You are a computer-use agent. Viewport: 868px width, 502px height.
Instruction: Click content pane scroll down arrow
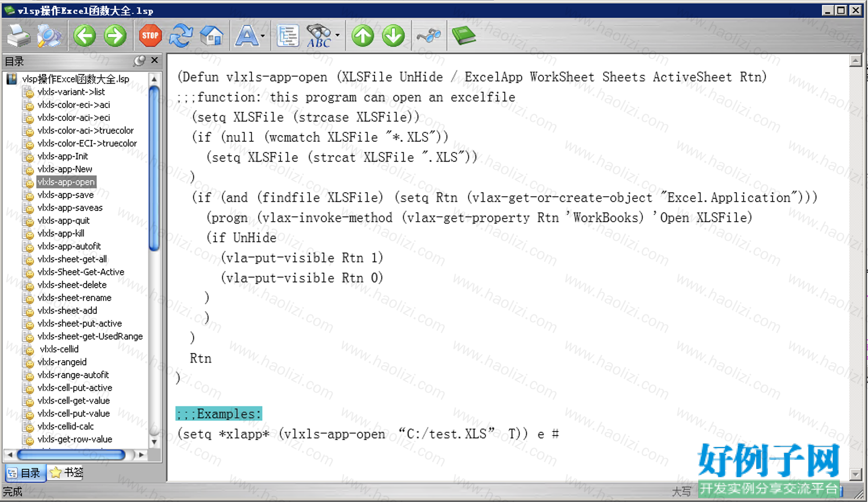(856, 475)
